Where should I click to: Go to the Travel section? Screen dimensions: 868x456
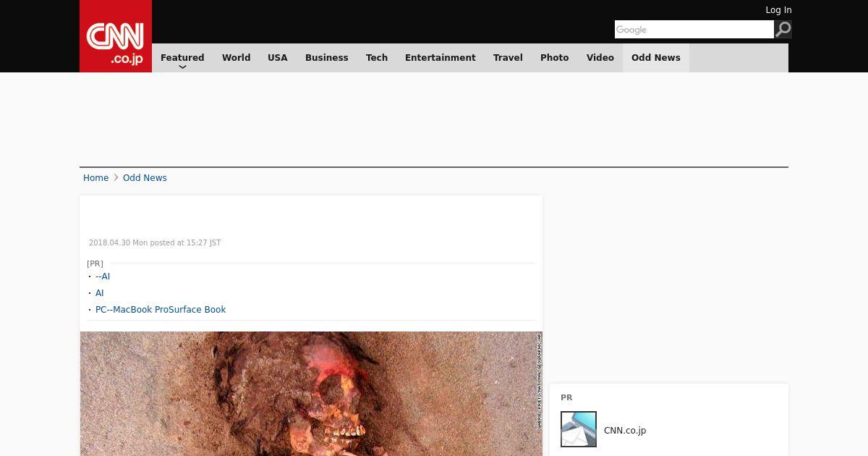508,58
